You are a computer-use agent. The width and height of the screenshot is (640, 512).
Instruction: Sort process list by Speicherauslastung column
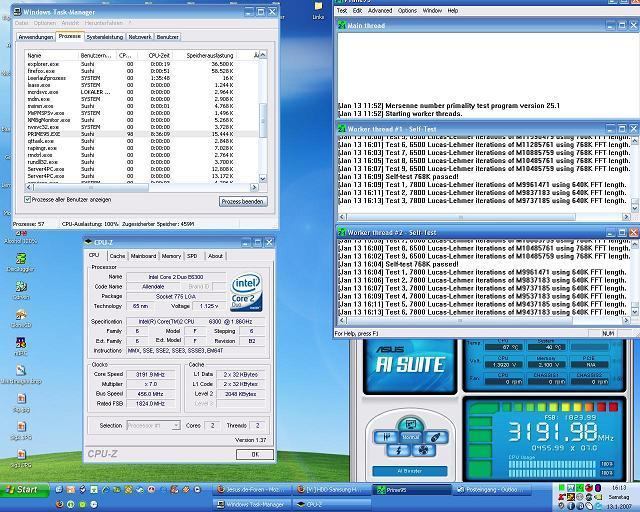[x=210, y=55]
